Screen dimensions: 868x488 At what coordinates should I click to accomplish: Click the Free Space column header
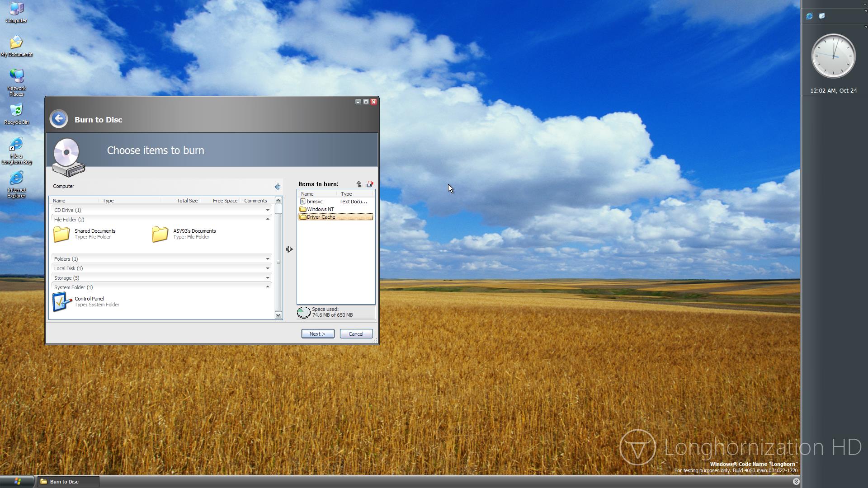pyautogui.click(x=225, y=201)
